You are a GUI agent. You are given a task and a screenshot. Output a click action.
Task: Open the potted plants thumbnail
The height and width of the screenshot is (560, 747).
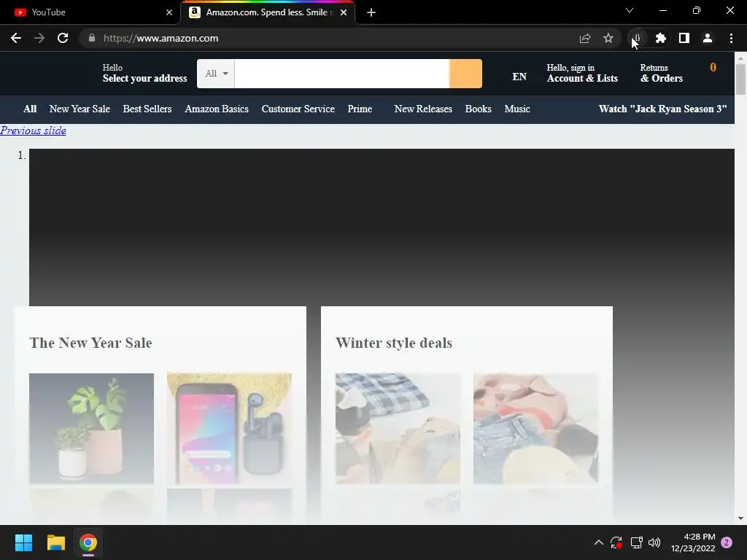[91, 429]
